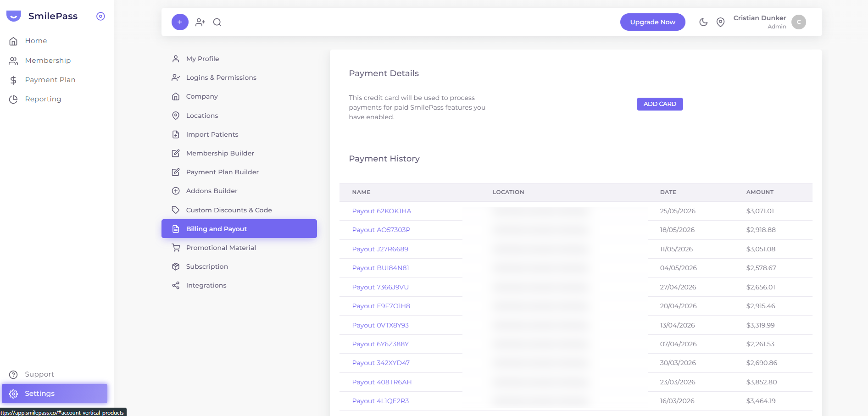This screenshot has width=868, height=416.
Task: Click the date 13/04/2026
Action: tap(677, 325)
